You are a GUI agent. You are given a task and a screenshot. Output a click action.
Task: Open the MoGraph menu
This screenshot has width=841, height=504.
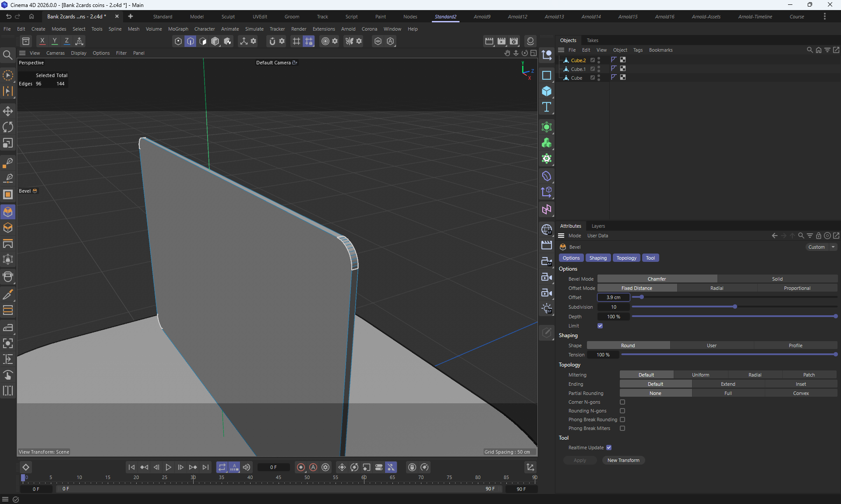pos(178,29)
